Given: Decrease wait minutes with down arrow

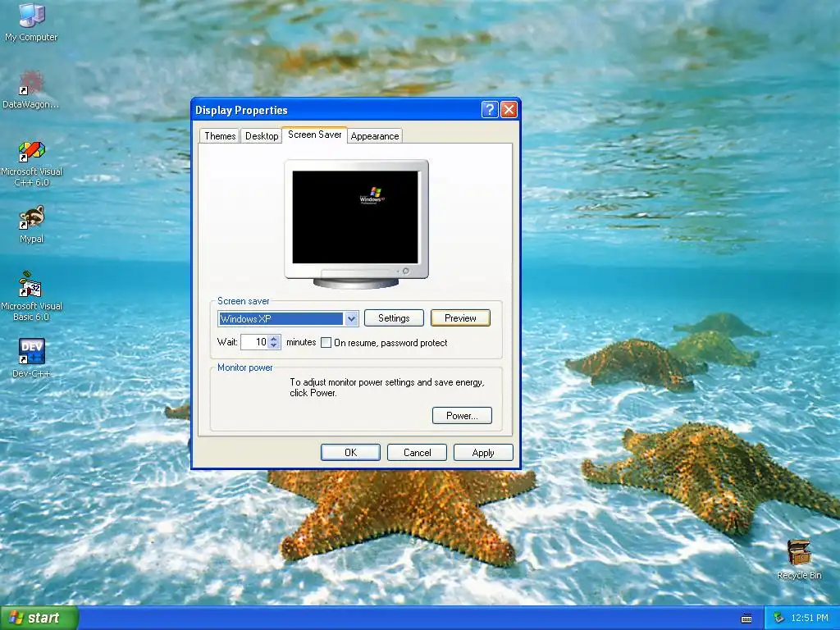Looking at the screenshot, I should tap(274, 345).
